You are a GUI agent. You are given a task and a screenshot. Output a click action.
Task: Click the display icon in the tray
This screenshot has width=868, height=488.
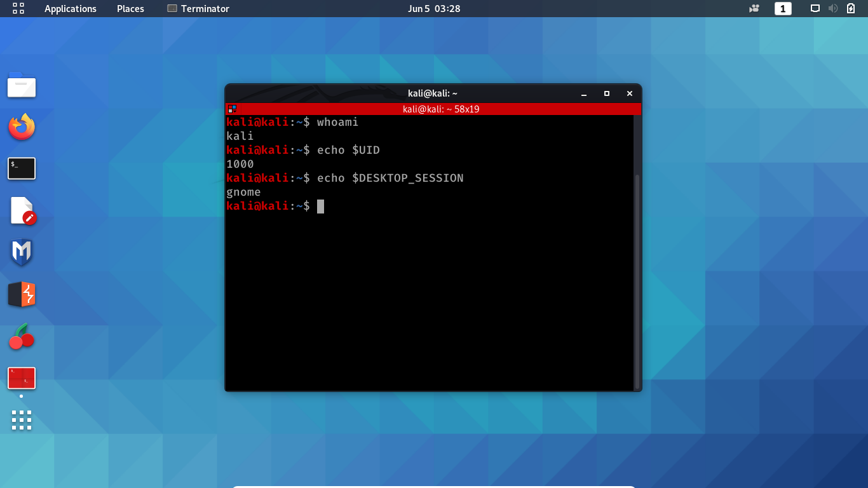815,8
